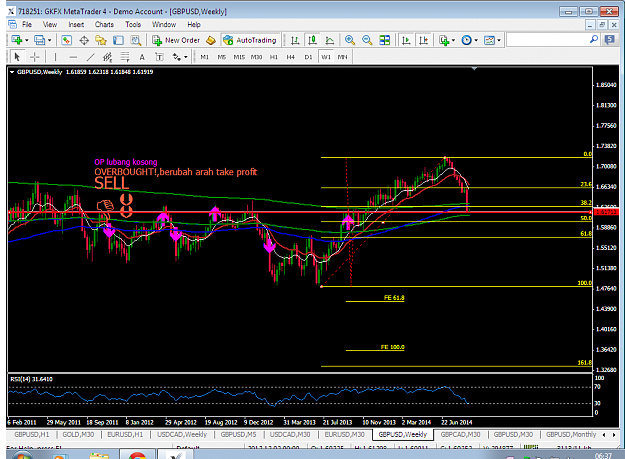Open the Navigator favorites folder icon
This screenshot has height=459, width=625.
(x=101, y=40)
